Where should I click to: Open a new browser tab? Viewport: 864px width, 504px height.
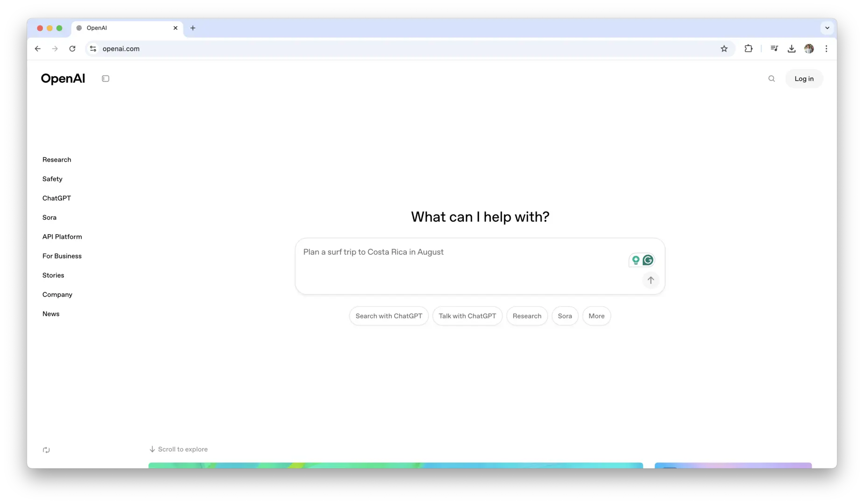click(x=193, y=28)
